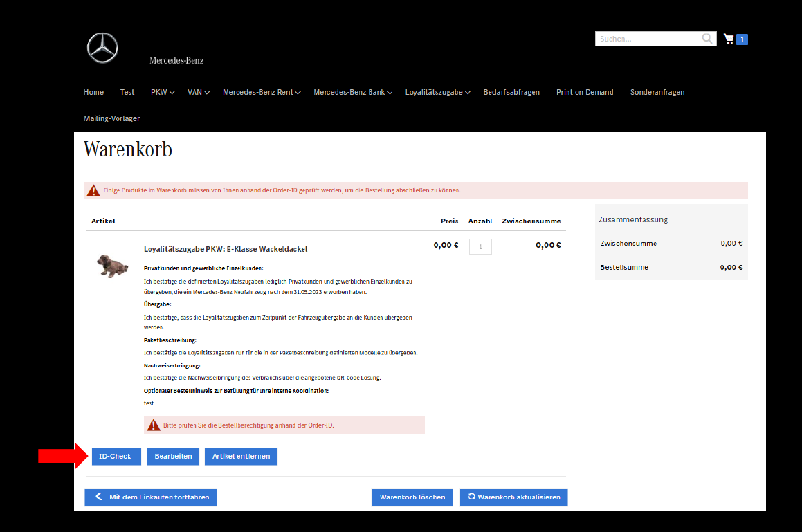Open Print on Demand page
This screenshot has width=802, height=532.
(x=585, y=92)
